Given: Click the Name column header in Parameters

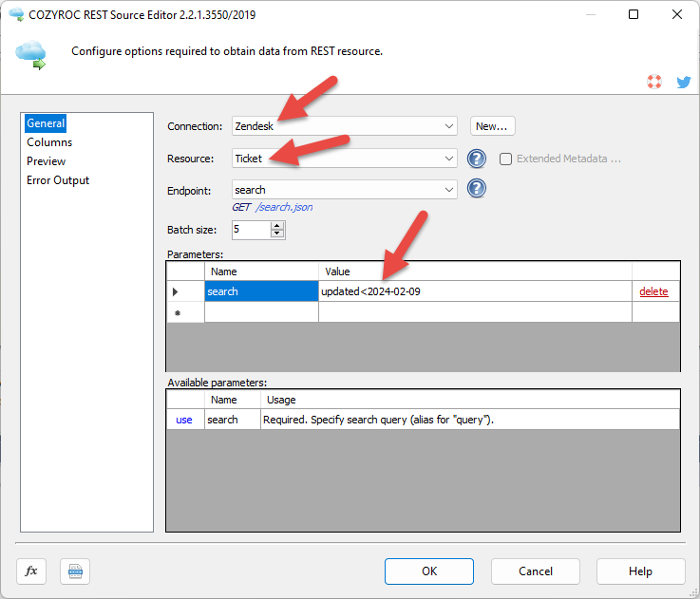Looking at the screenshot, I should (261, 271).
